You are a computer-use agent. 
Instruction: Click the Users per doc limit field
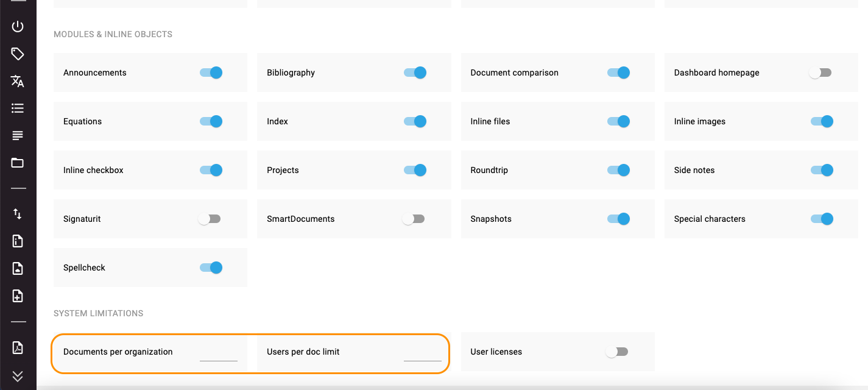(x=423, y=352)
